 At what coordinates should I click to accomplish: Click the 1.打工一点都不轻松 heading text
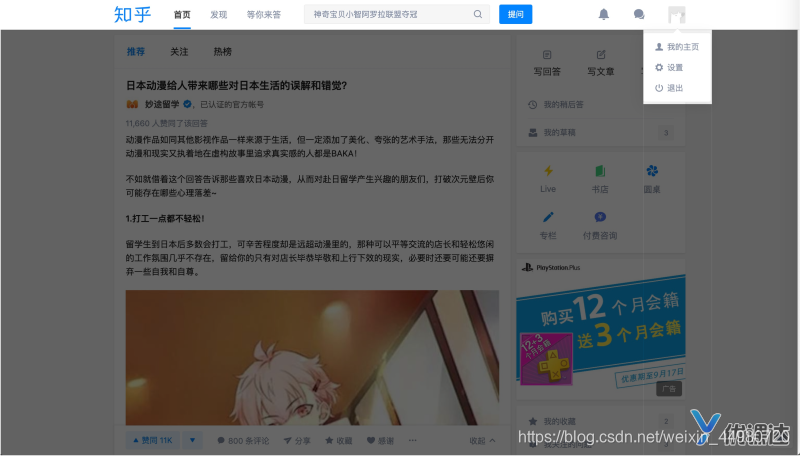point(165,218)
